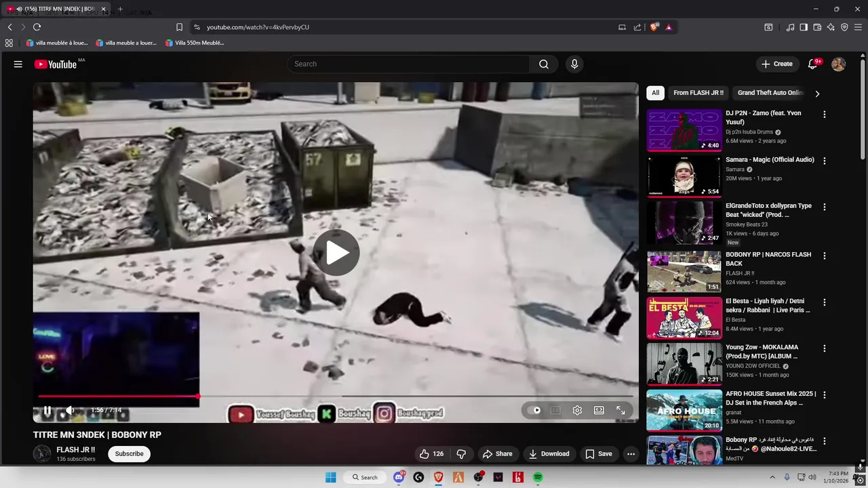The image size is (868, 488).
Task: Open a new browser tab
Action: click(x=120, y=9)
